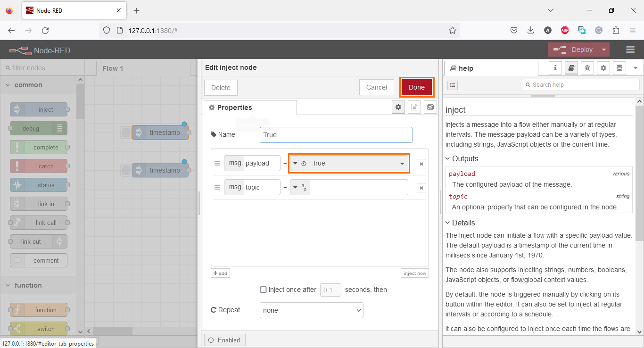Open the help book sidebar icon
Screen dimensions: 644x348
click(x=571, y=68)
